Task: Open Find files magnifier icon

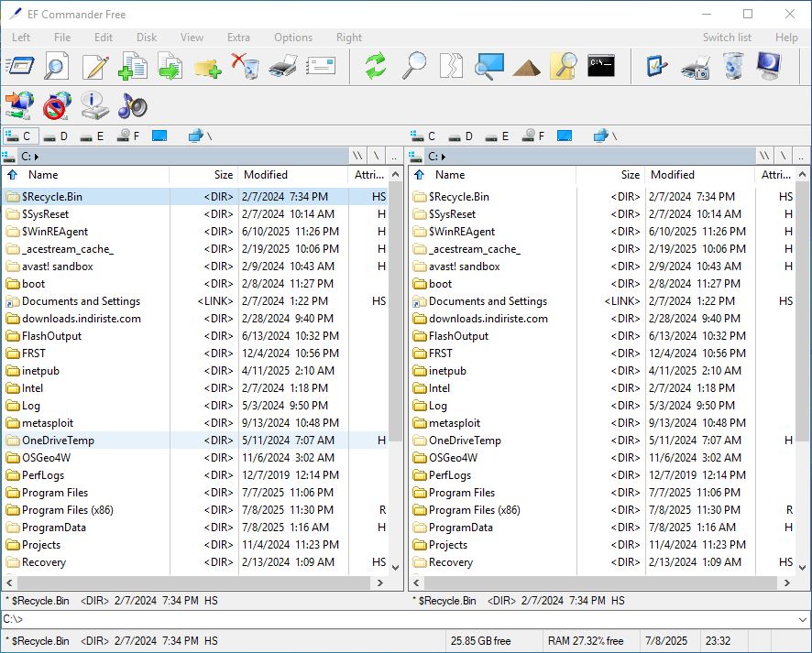Action: point(414,66)
